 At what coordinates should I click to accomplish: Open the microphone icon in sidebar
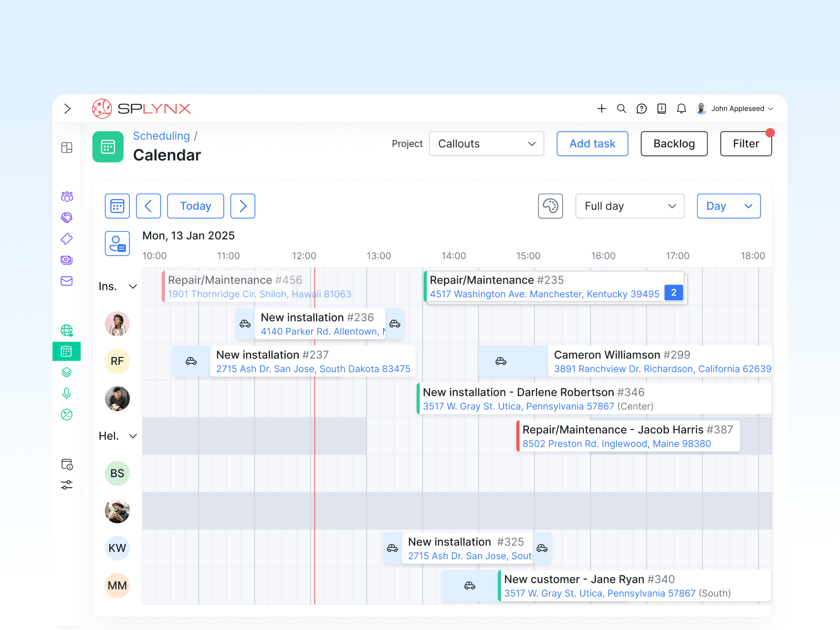[67, 393]
